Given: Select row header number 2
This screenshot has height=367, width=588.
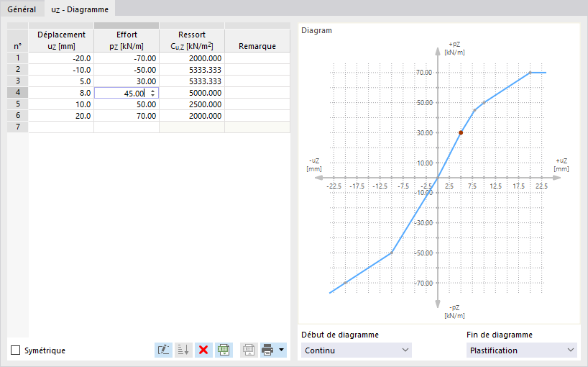Looking at the screenshot, I should 18,69.
